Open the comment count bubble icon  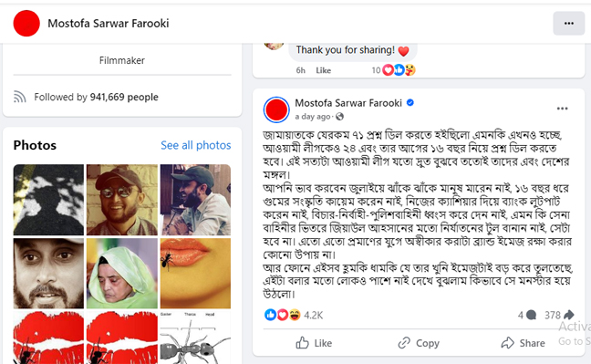(531, 315)
